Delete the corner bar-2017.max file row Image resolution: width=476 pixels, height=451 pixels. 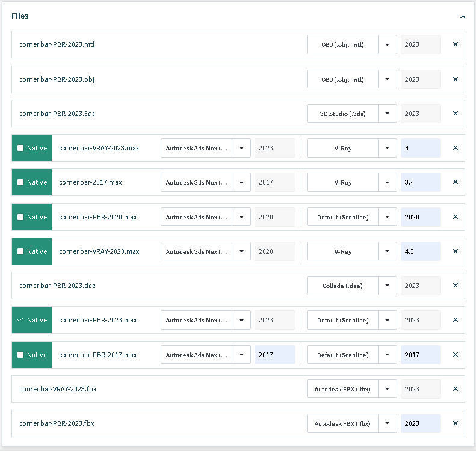(x=455, y=182)
